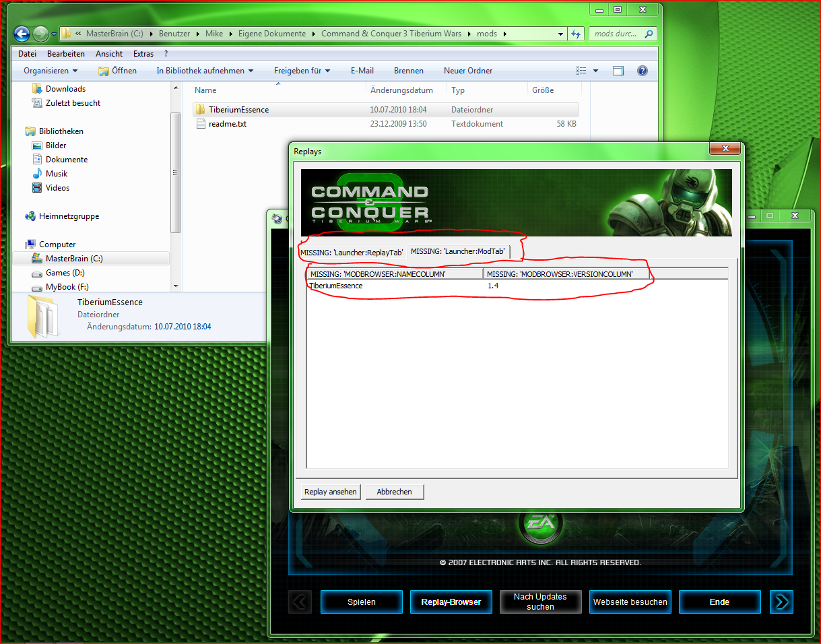Open Replay-Browser in launcher
Image resolution: width=821 pixels, height=644 pixels.
coord(451,602)
